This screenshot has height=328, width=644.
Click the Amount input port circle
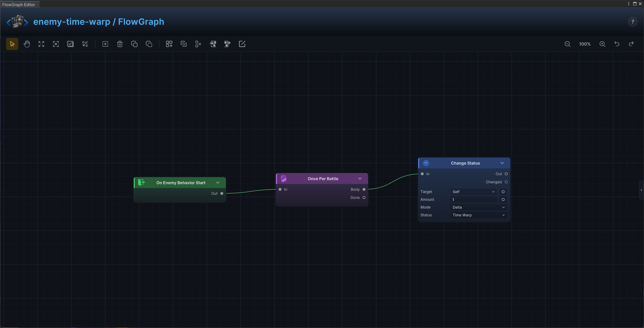pos(503,200)
